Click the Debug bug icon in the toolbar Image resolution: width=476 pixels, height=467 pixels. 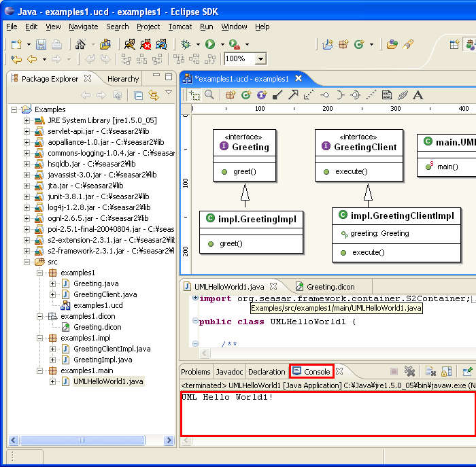[186, 44]
